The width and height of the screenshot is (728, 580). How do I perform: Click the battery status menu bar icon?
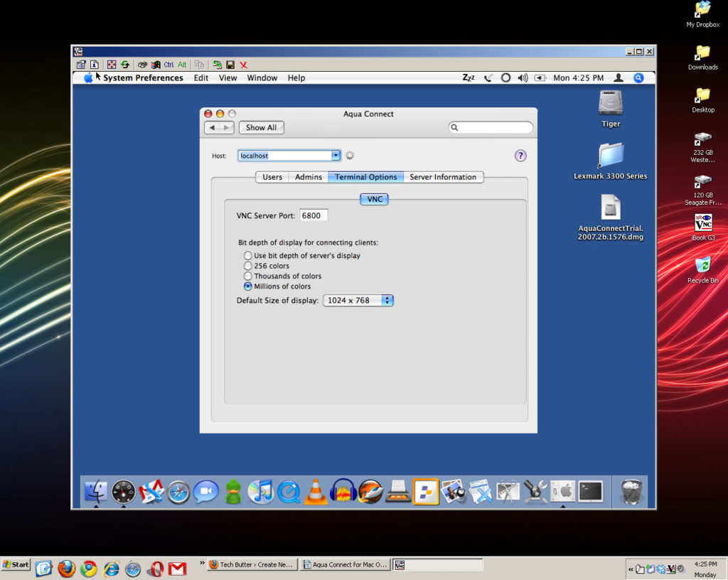pos(540,78)
